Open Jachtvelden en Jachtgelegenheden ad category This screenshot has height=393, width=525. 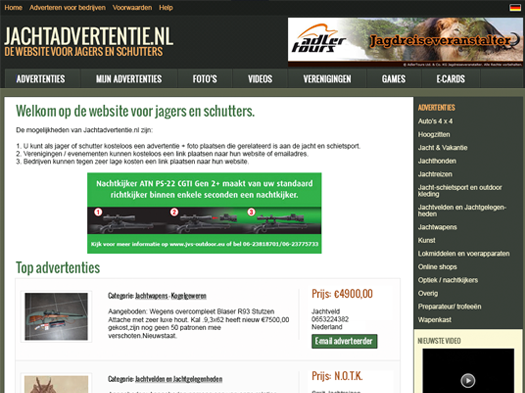(178, 379)
